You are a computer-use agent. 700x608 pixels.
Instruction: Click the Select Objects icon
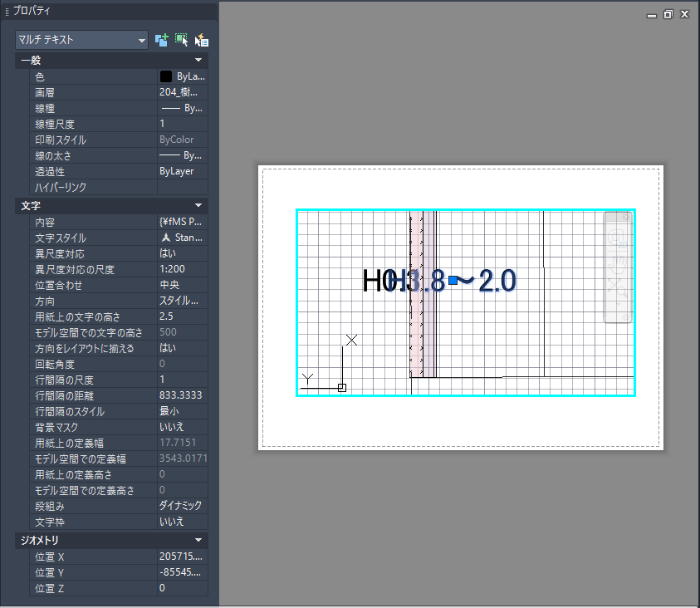(x=181, y=39)
